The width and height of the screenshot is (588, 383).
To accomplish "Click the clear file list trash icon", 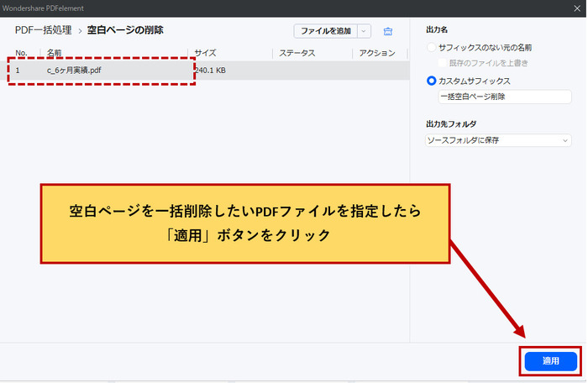I will (x=388, y=32).
